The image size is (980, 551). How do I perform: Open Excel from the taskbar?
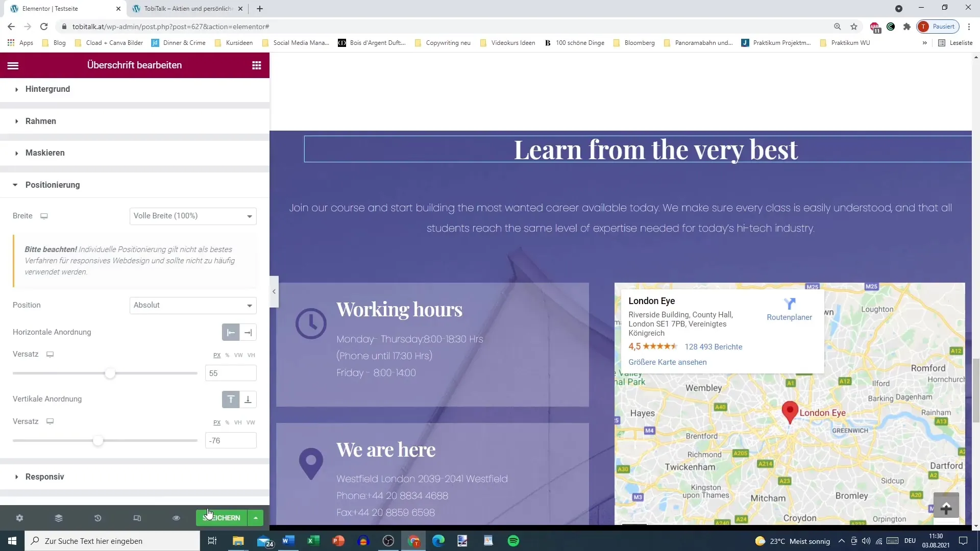pyautogui.click(x=313, y=541)
